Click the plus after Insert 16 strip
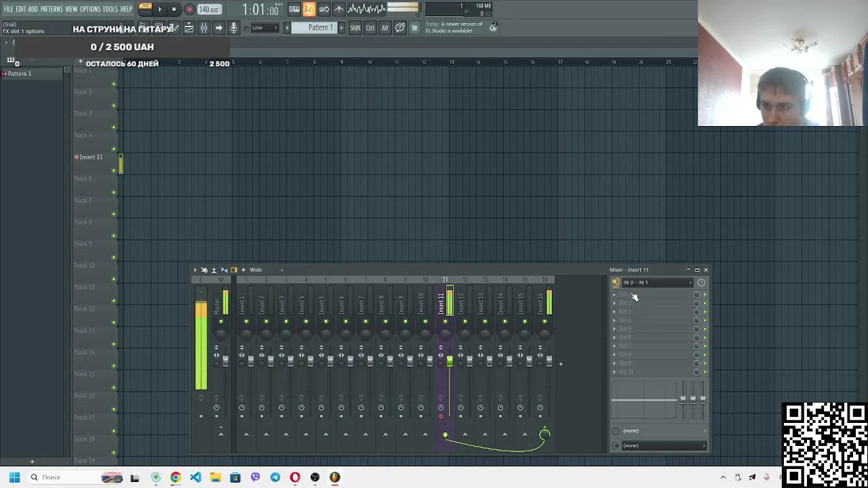 pos(561,364)
